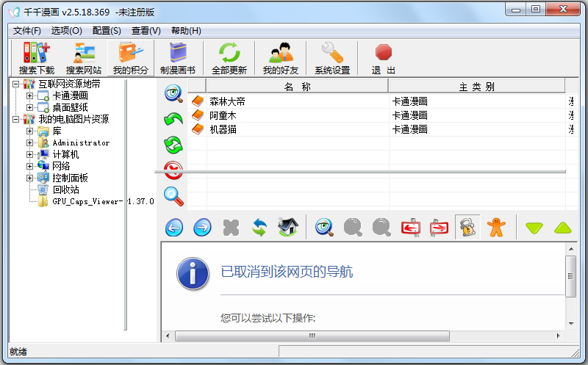Open 制漫画书 comic book maker
The height and width of the screenshot is (365, 588).
point(177,58)
